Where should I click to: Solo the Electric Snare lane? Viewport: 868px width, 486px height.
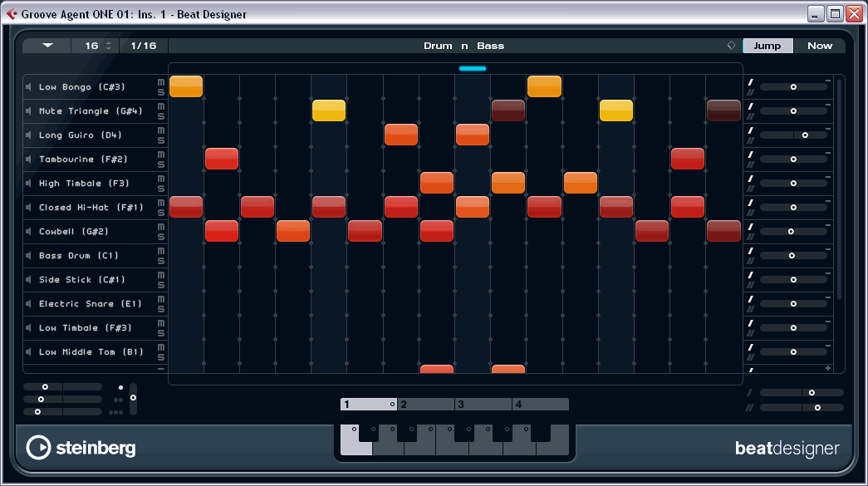click(160, 309)
